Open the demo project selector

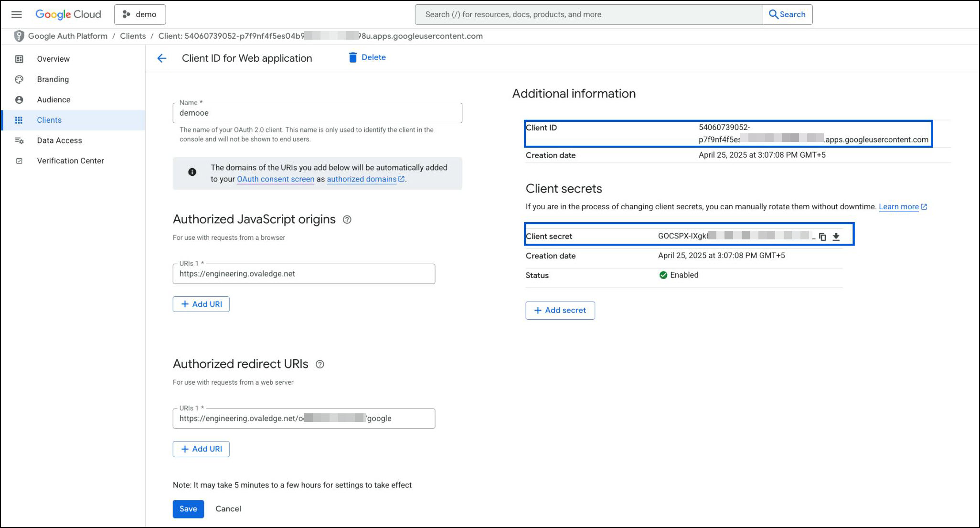click(140, 14)
